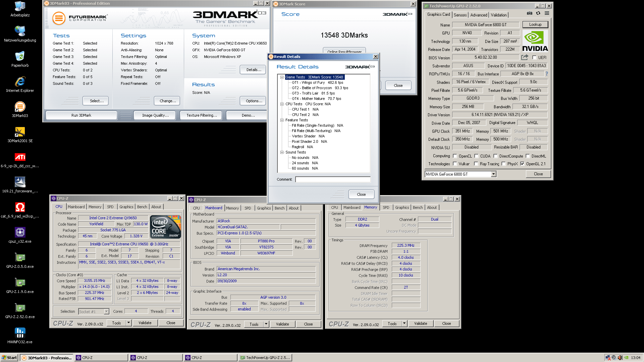
Task: Select HWiNFO32.exe desktop icon
Action: click(20, 336)
